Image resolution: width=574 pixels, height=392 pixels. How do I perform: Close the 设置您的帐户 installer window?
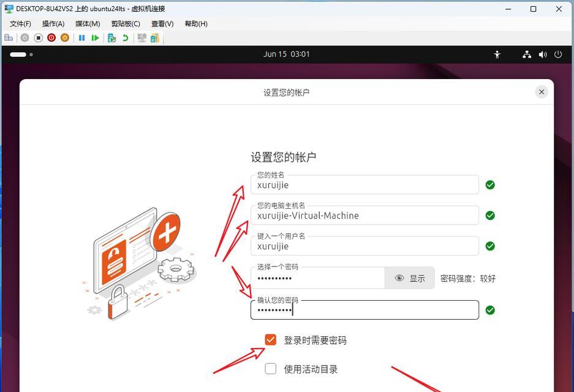pos(542,92)
